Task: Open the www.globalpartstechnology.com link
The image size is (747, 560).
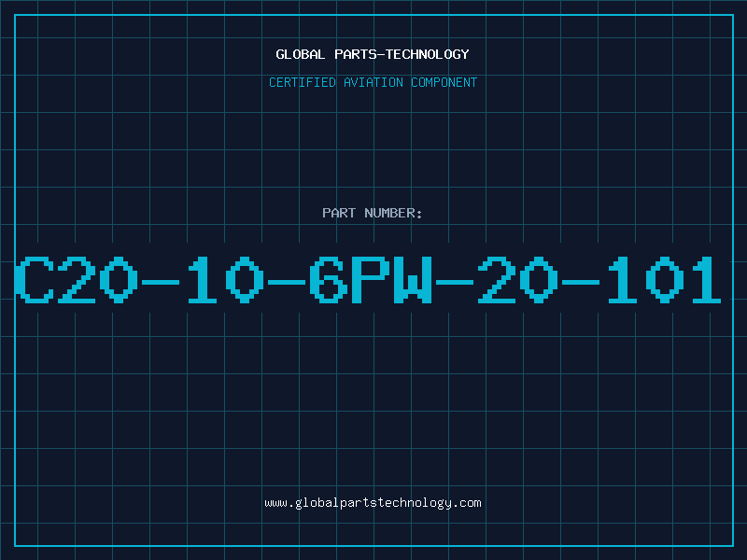Action: 373,503
